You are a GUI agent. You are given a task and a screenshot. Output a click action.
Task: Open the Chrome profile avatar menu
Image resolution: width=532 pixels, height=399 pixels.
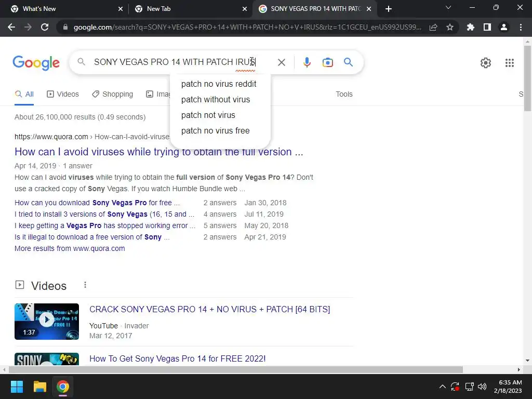(504, 27)
